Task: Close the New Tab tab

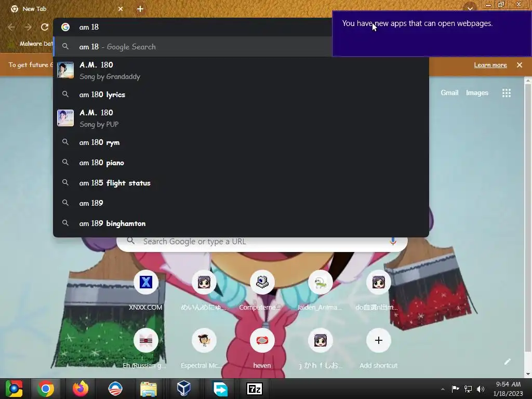Action: (121, 9)
